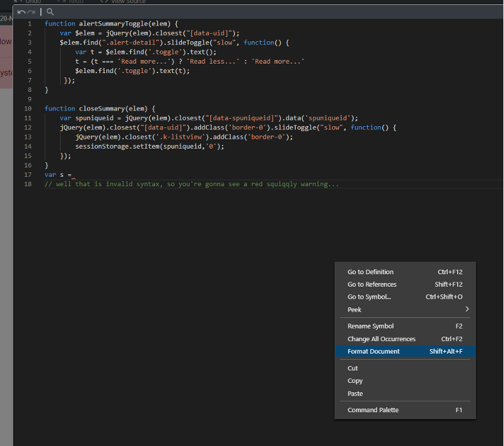Select Go to Definition from context menu
Screen dimensions: 504x446
(370, 272)
